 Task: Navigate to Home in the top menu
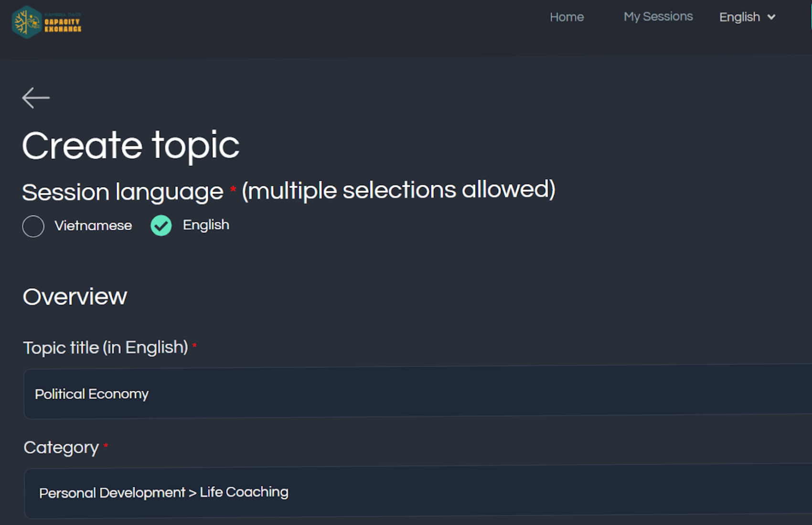(x=566, y=17)
